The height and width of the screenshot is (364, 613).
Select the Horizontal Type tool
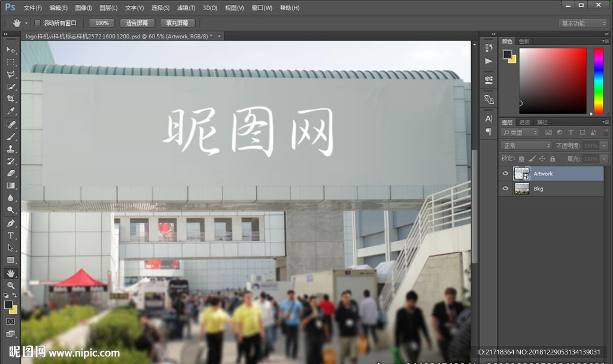pos(10,235)
